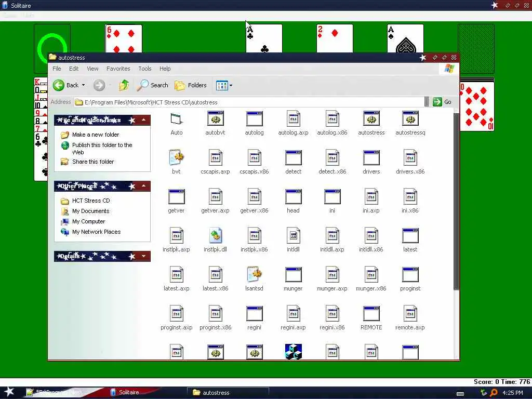Expand the Details panel

143,256
